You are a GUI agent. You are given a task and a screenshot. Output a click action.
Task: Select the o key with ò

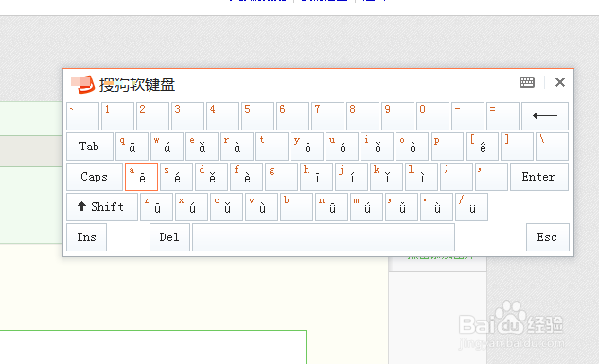click(x=413, y=147)
